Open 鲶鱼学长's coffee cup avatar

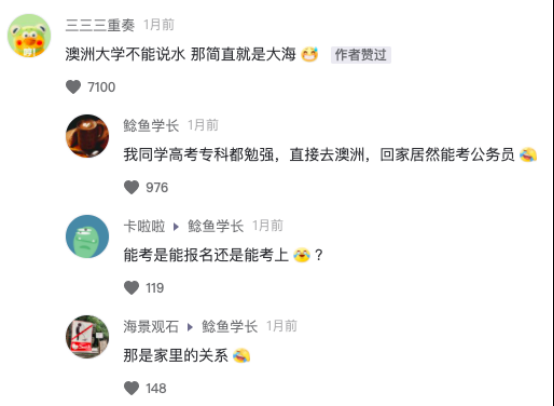click(x=87, y=136)
